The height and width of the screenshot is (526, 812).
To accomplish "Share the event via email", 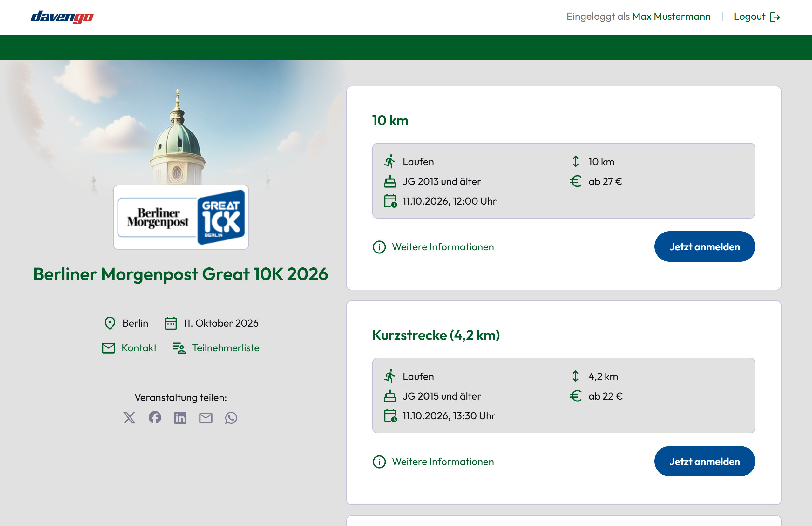I will (x=206, y=418).
